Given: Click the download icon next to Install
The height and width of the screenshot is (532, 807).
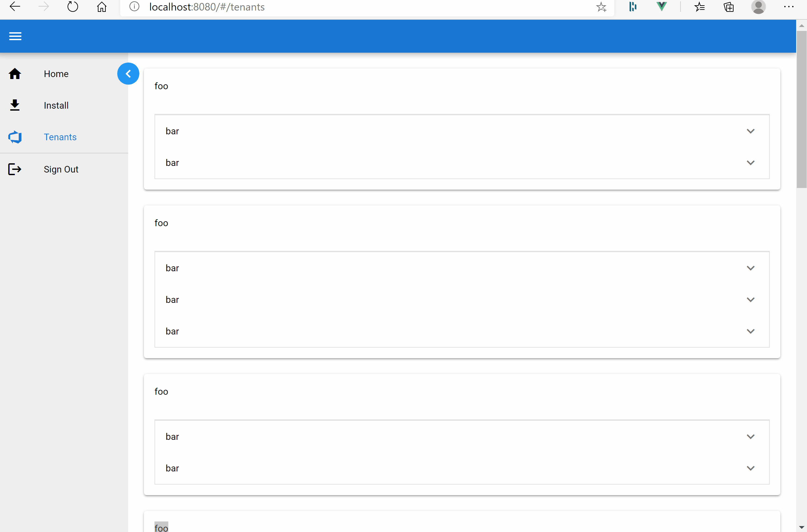Looking at the screenshot, I should pyautogui.click(x=15, y=105).
